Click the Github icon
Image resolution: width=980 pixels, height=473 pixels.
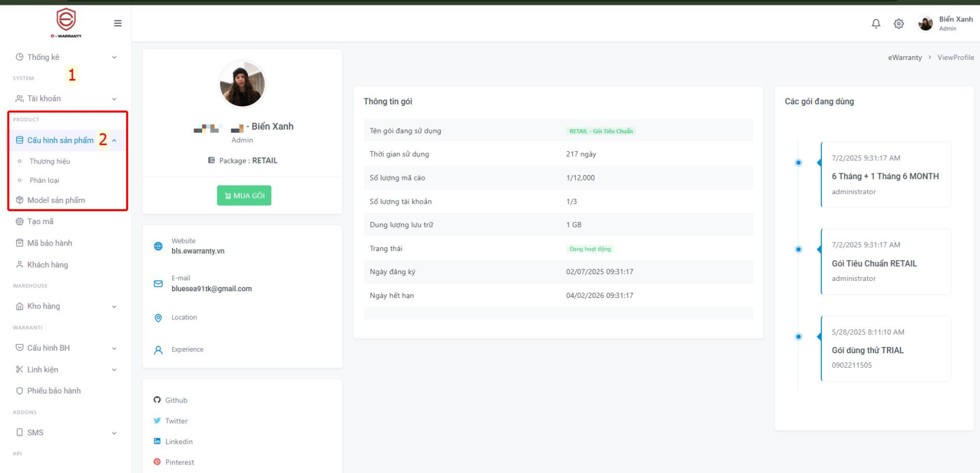pos(157,400)
